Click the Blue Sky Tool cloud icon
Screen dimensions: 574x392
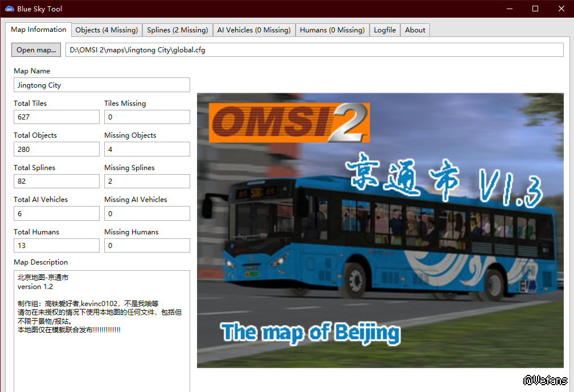(x=9, y=9)
